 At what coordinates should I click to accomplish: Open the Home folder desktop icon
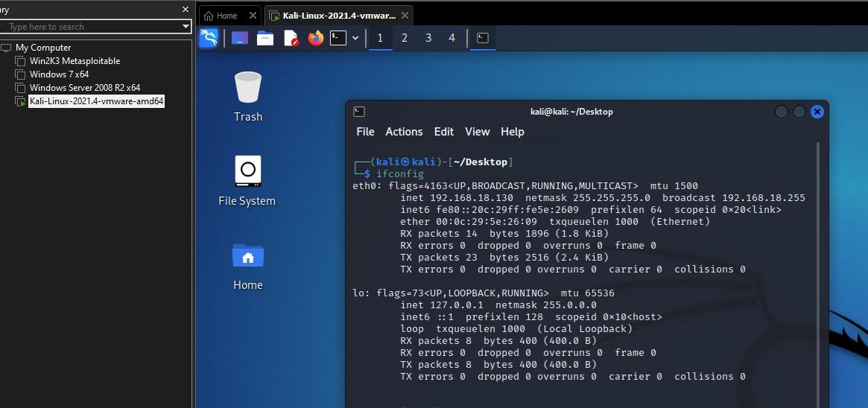[248, 266]
